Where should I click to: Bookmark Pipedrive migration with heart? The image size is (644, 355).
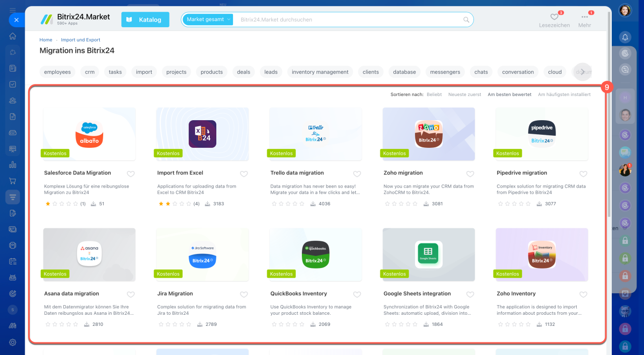584,174
